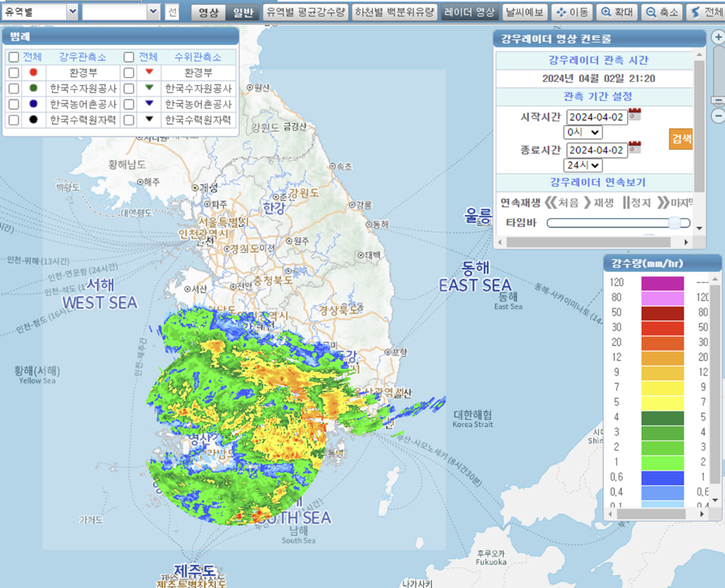
Task: Enable 한국수자원공사 rainfall station checkbox
Action: point(14,88)
